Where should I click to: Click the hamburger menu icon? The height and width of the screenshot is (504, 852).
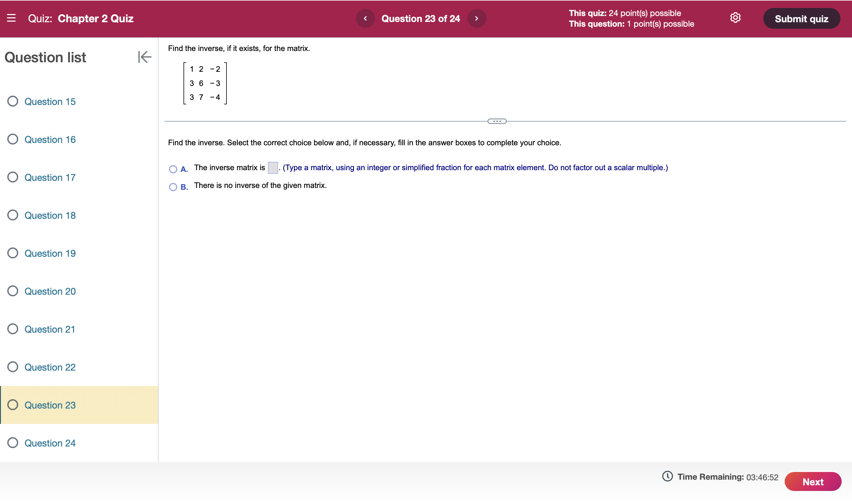click(11, 19)
